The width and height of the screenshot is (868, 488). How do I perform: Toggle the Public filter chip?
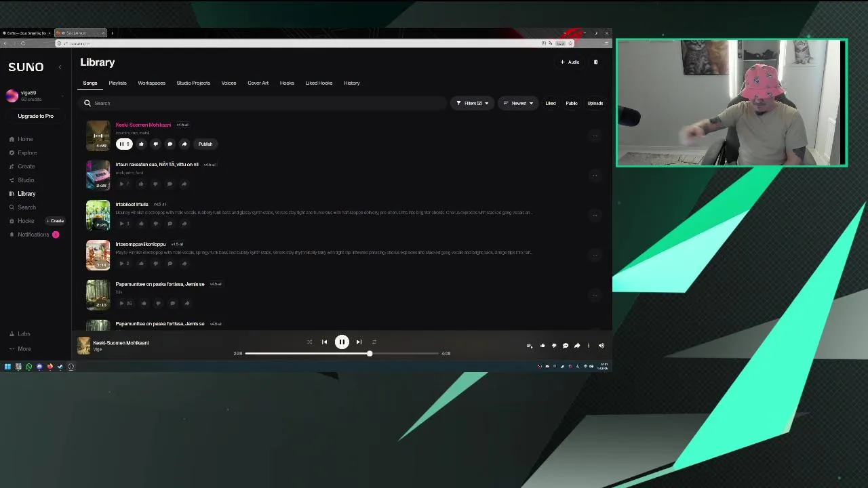572,103
